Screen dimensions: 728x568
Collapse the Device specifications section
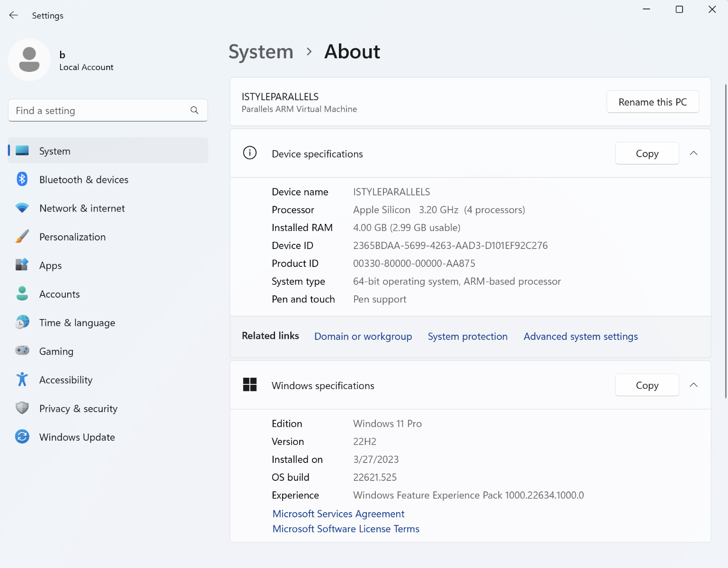[693, 153]
